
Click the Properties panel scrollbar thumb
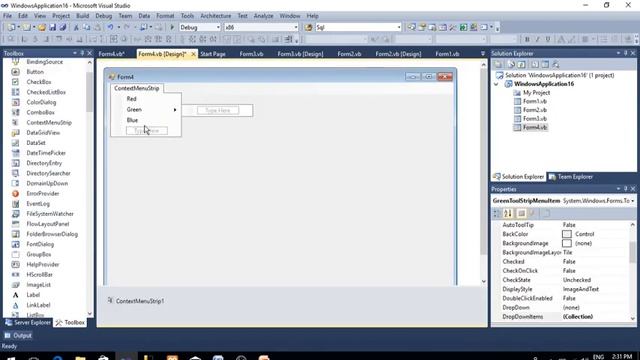point(633,252)
